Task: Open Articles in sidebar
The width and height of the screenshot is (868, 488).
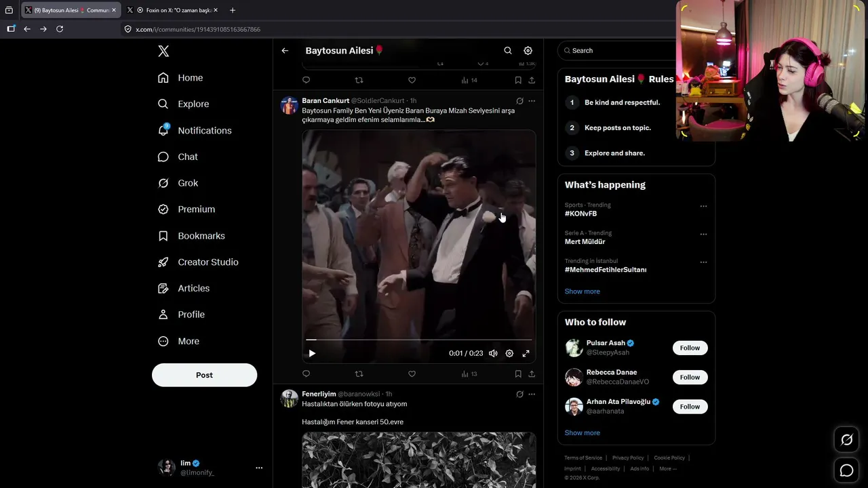Action: pos(184,288)
